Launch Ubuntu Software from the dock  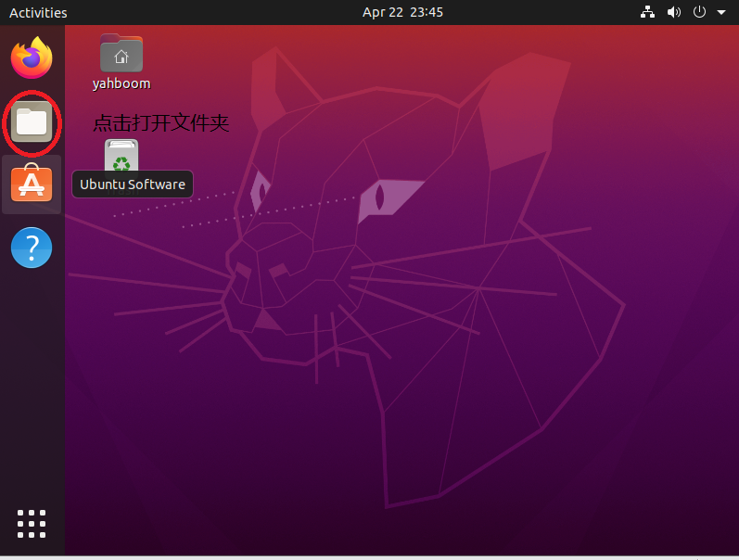(32, 183)
